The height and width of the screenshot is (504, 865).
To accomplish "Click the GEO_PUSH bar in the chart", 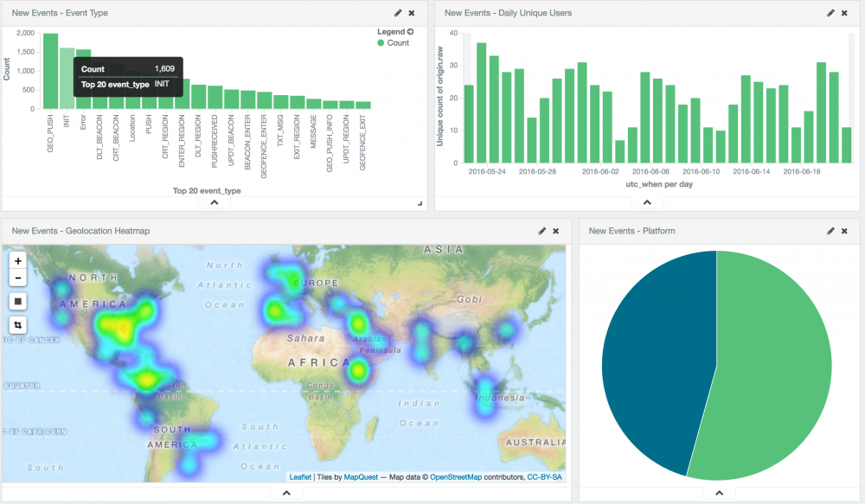I will click(51, 71).
